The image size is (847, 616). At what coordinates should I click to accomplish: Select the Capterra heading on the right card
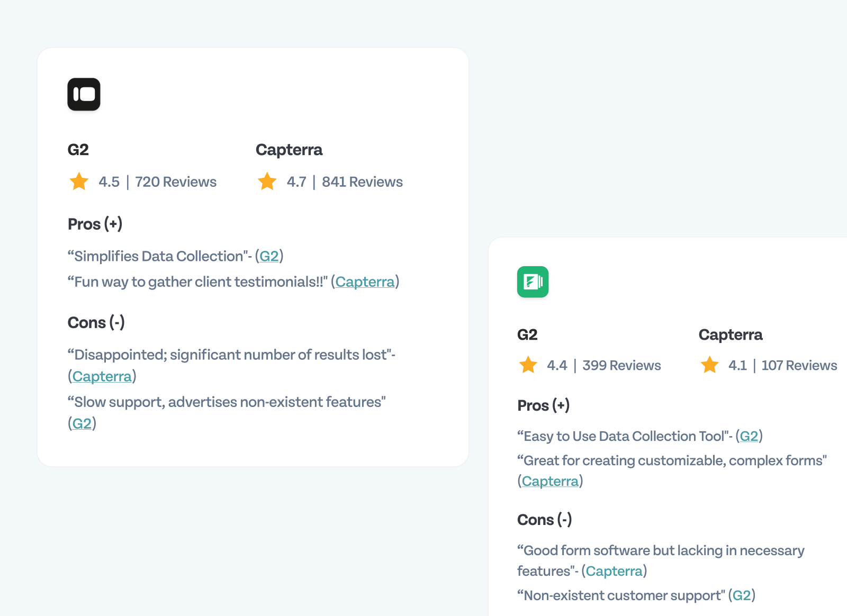point(731,334)
